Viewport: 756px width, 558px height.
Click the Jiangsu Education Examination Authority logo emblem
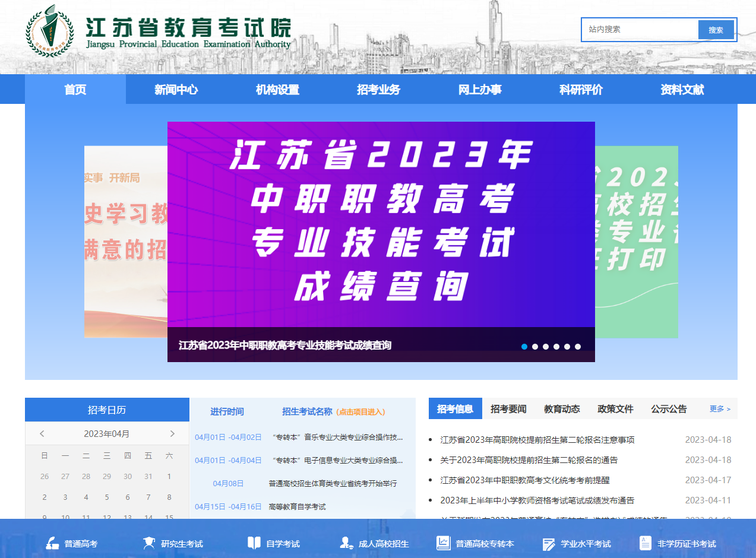(50, 31)
